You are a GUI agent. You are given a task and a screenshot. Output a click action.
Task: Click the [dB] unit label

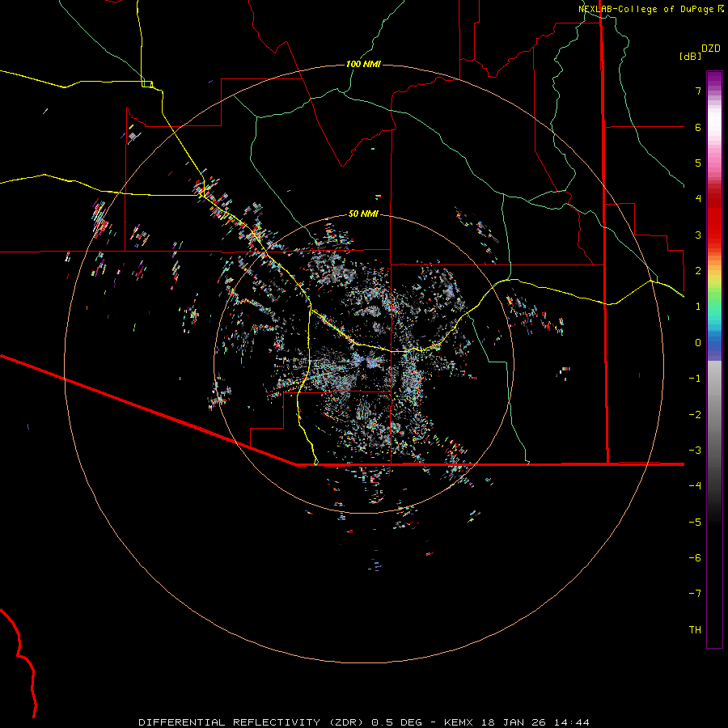pyautogui.click(x=691, y=56)
